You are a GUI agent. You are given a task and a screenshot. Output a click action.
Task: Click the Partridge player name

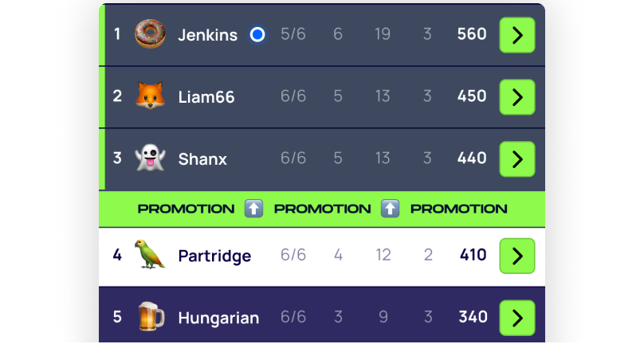click(x=214, y=256)
